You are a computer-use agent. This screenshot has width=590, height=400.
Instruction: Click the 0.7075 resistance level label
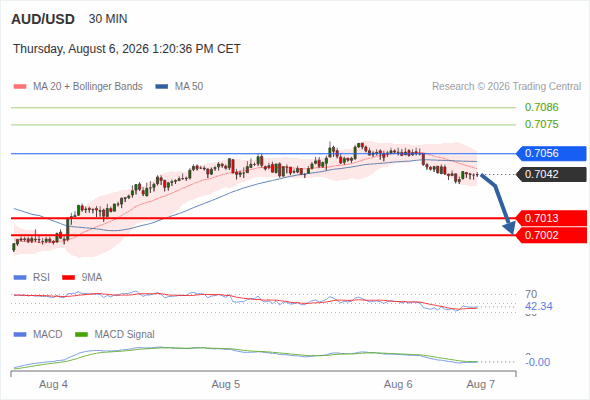[x=541, y=125]
